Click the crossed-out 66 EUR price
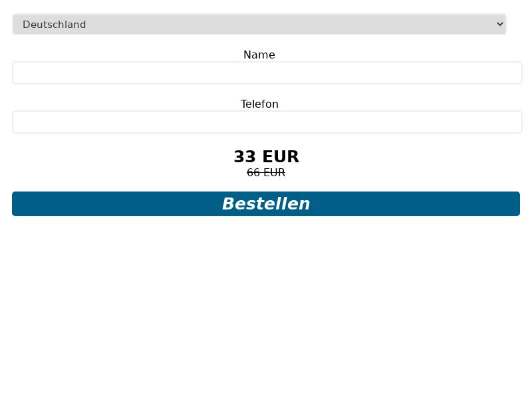Screen dimensions: 532x399 (266, 172)
